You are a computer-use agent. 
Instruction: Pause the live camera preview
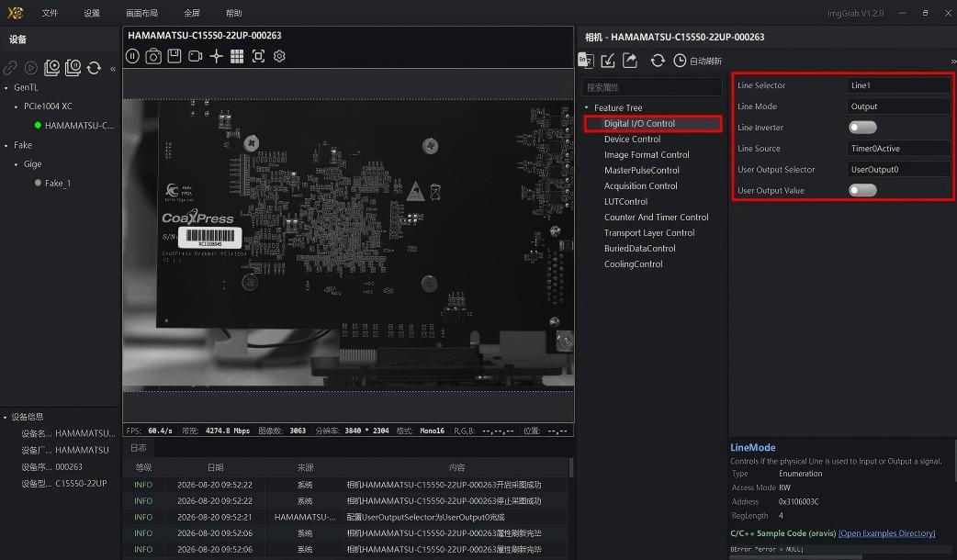pos(132,56)
